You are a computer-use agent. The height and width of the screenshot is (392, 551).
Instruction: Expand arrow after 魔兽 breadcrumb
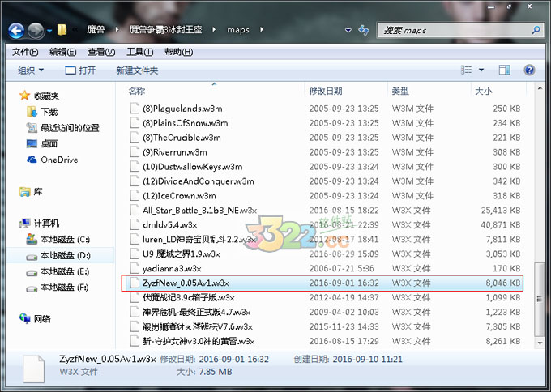coord(117,30)
